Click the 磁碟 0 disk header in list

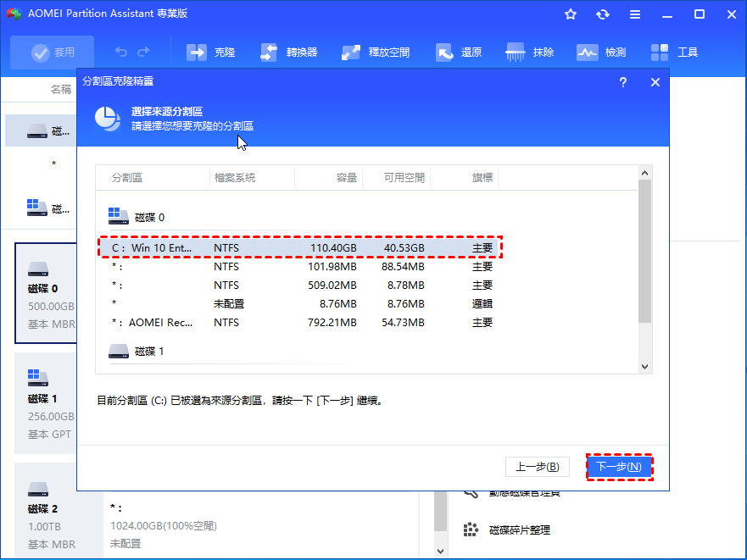(x=137, y=217)
